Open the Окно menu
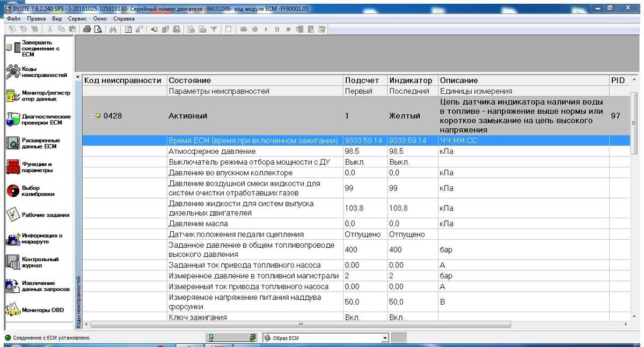This screenshot has height=347, width=644. coord(100,18)
